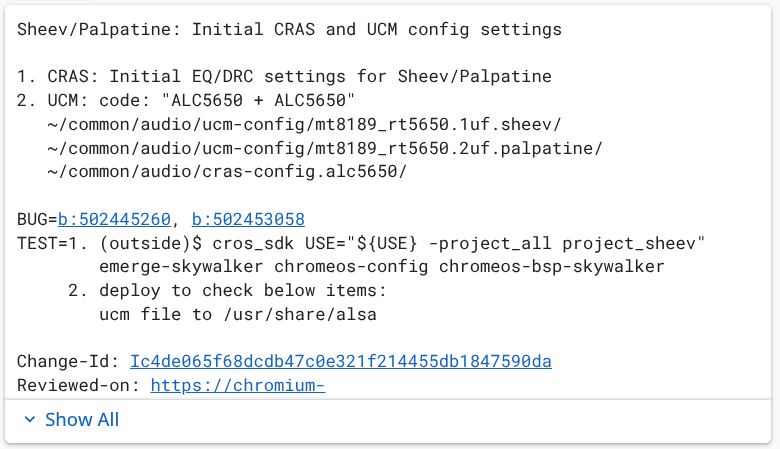Click the Sheev/Palpatine commit title line
The width and height of the screenshot is (780, 449).
tap(289, 30)
